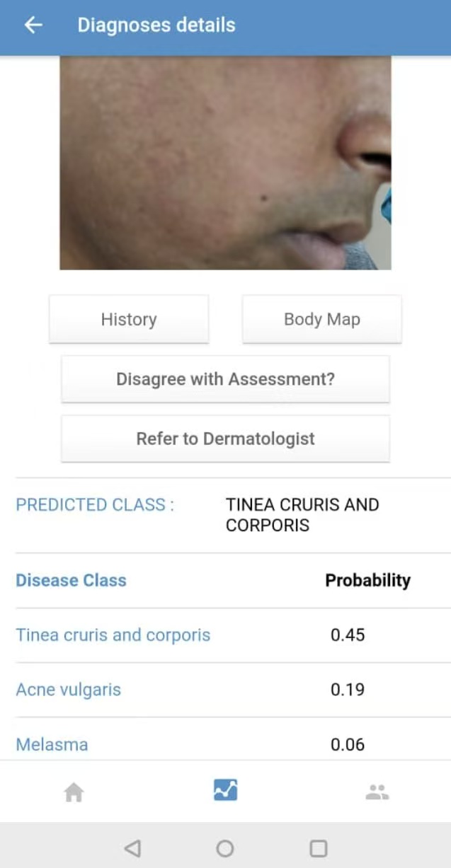Tap Refer to Dermatologist button
This screenshot has width=451, height=868.
(225, 439)
